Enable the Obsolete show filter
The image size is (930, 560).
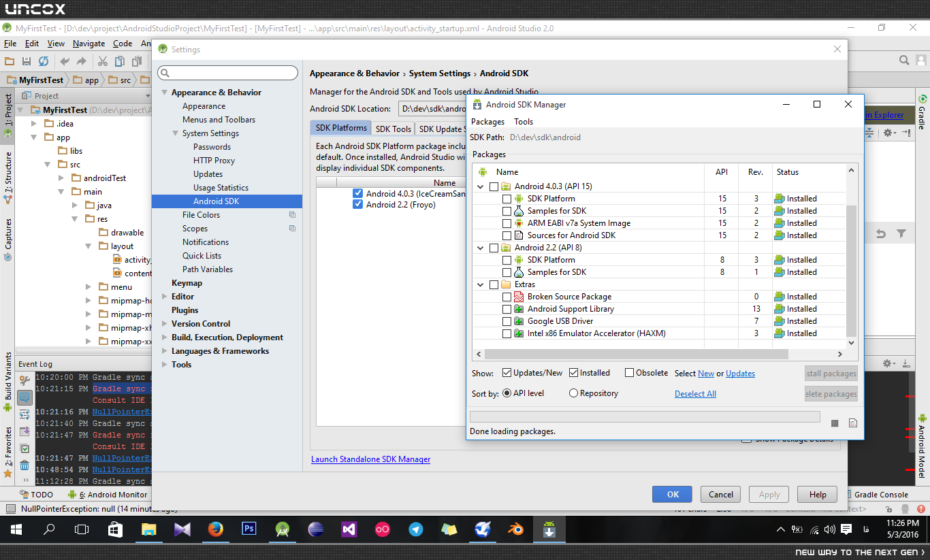[629, 373]
